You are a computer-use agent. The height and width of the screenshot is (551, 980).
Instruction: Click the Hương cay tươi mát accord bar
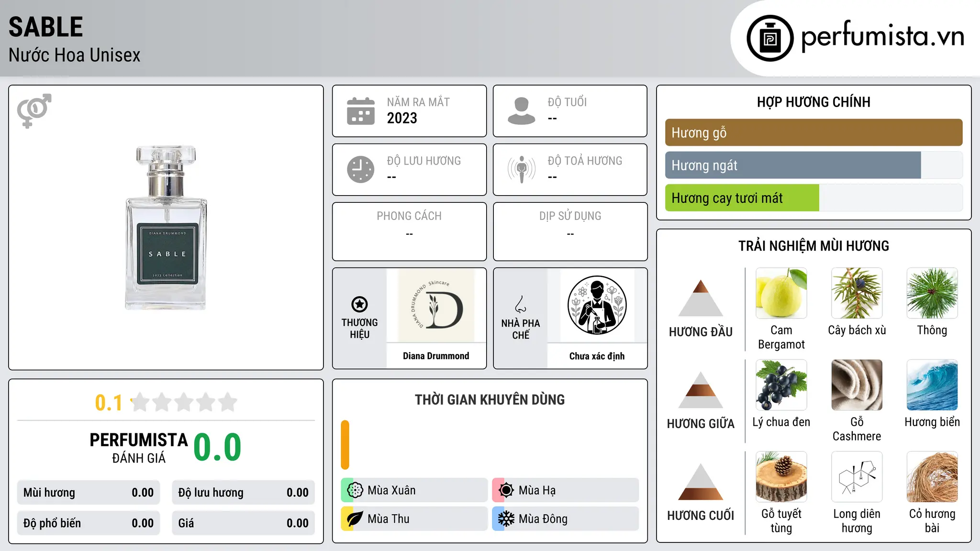pyautogui.click(x=813, y=198)
